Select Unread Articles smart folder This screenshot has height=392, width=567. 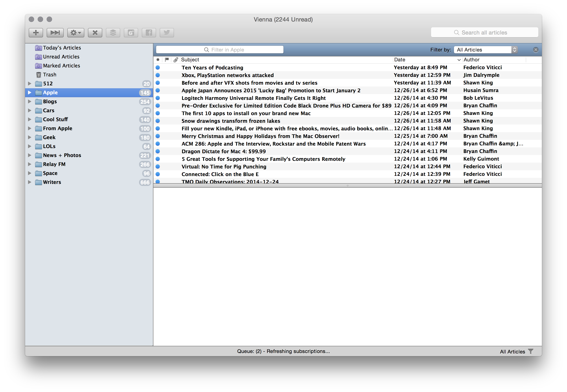(x=61, y=57)
